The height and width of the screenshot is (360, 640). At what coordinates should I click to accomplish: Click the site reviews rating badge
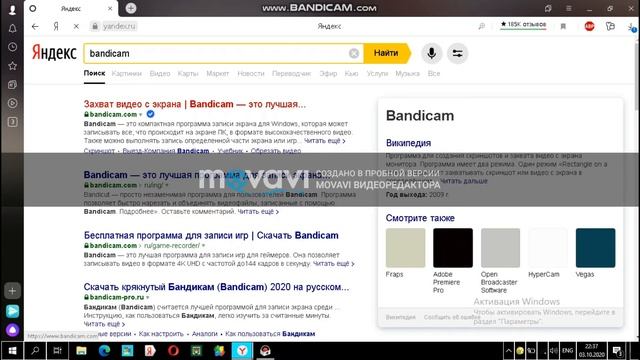[x=523, y=25]
